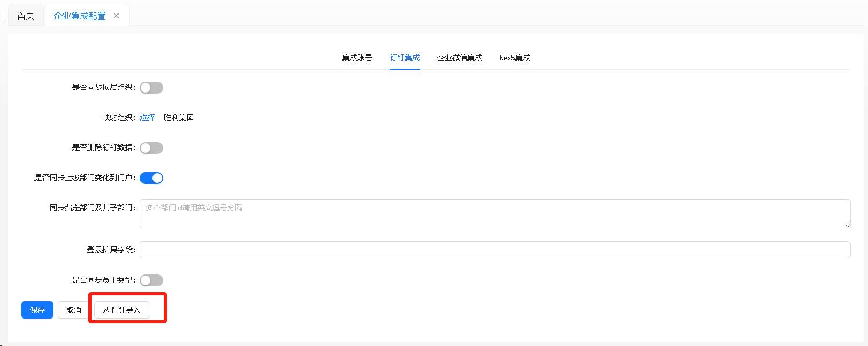This screenshot has width=868, height=346.
Task: Click the textarea resize handle corner
Action: [x=848, y=225]
